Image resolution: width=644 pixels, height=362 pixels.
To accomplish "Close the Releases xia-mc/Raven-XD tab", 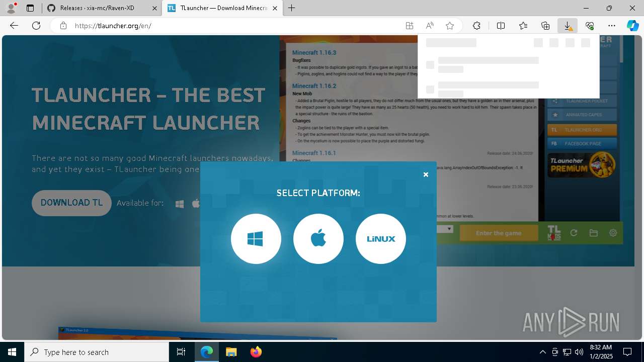I will (x=154, y=8).
